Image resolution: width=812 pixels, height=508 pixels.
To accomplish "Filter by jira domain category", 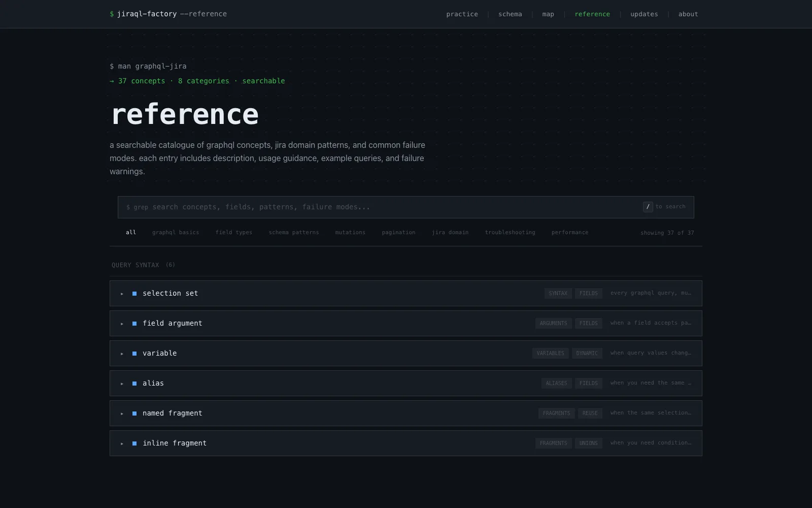I will click(450, 232).
